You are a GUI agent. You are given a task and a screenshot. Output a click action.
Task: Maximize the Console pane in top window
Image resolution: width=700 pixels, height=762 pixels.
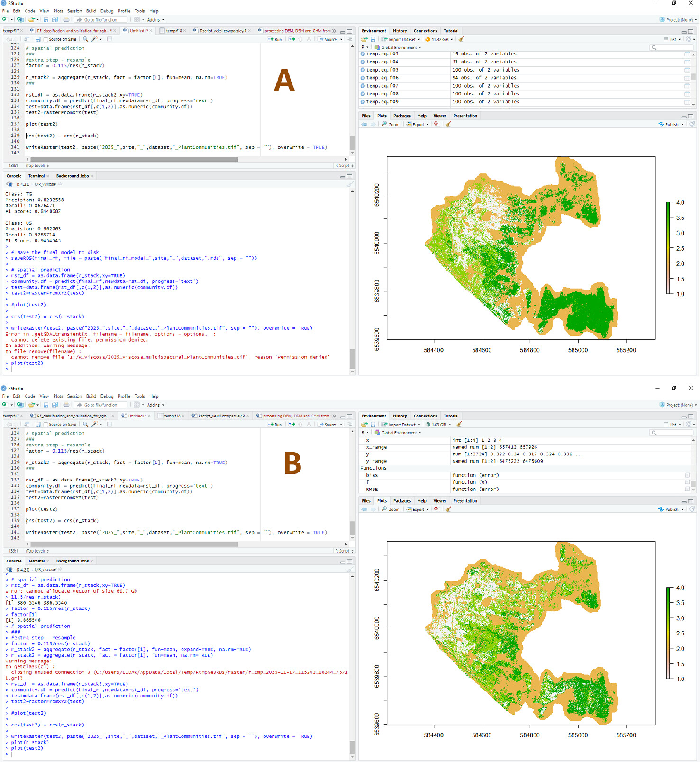[x=350, y=176]
